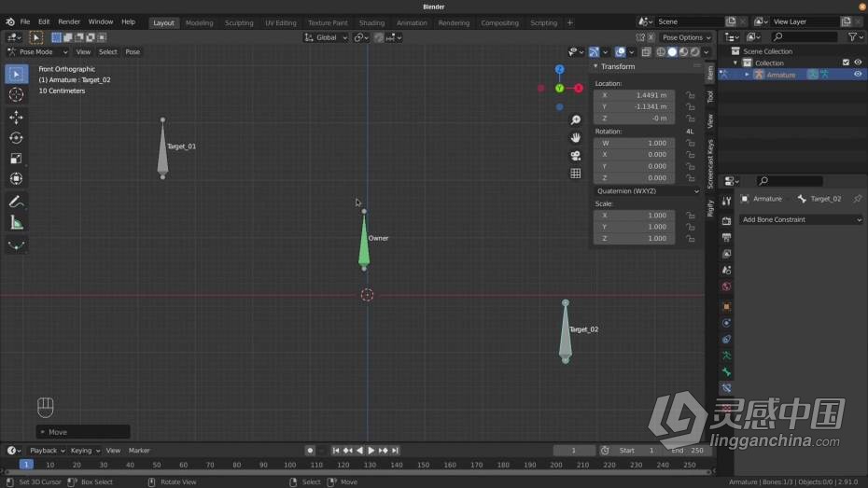The height and width of the screenshot is (488, 868).
Task: Snap to the Z axis gizmo
Action: point(560,69)
